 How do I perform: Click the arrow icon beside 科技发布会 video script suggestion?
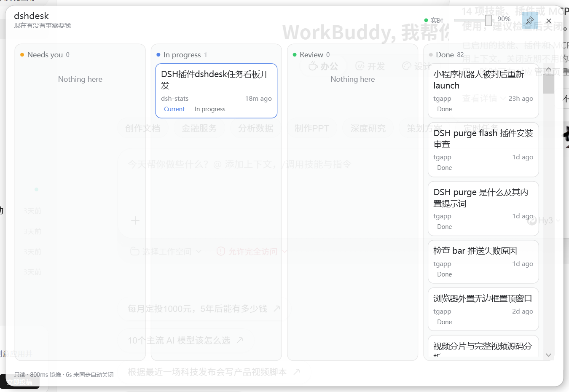click(297, 372)
